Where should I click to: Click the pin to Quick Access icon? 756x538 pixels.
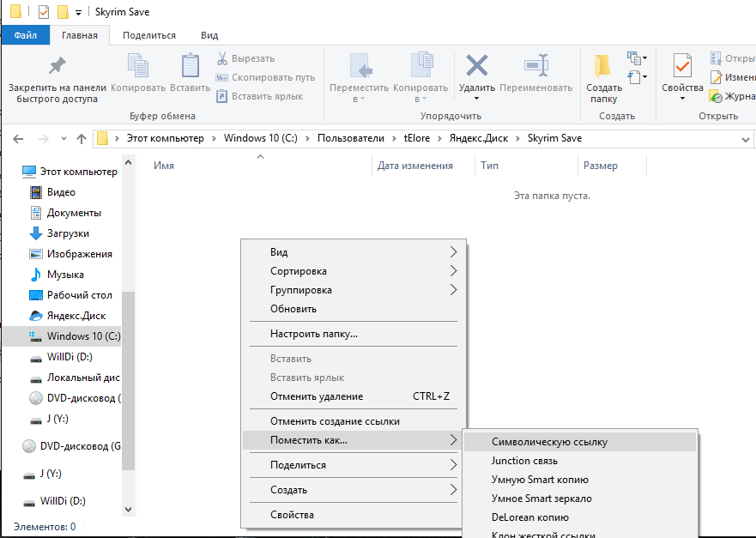(57, 66)
